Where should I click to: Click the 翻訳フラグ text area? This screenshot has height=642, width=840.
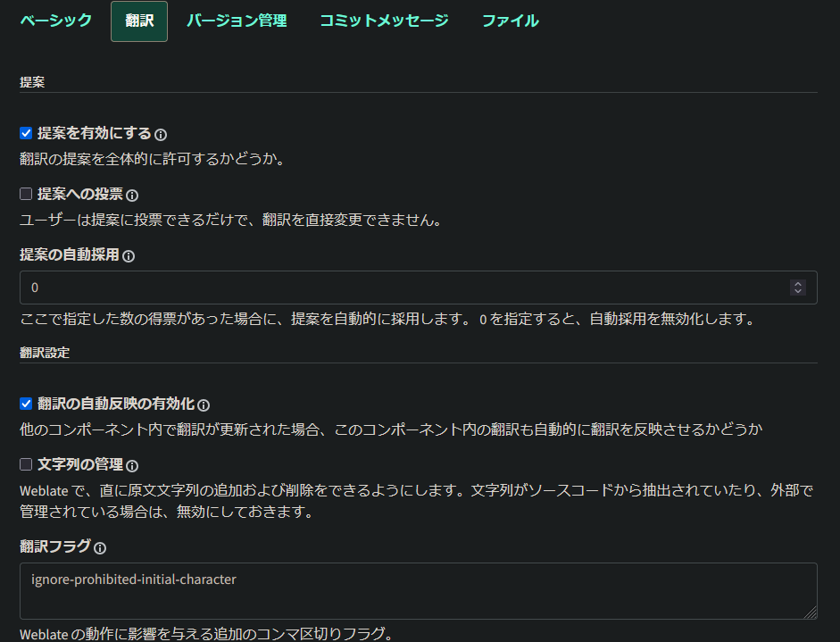point(419,591)
